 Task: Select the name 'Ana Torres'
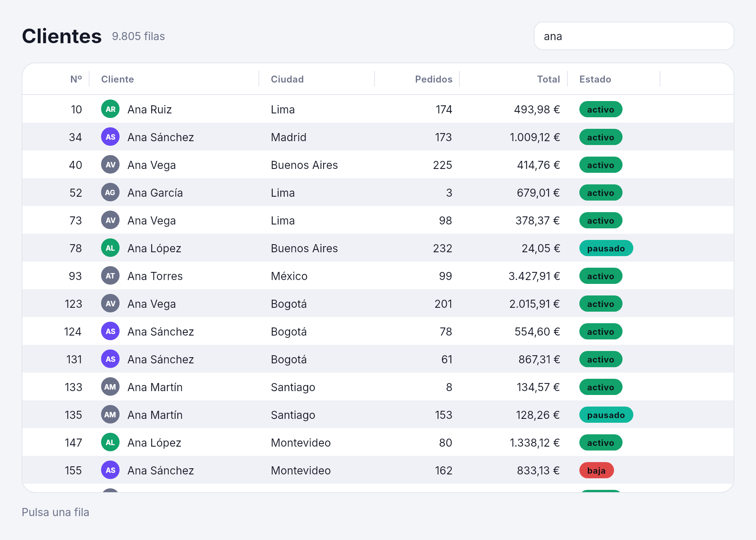[155, 276]
